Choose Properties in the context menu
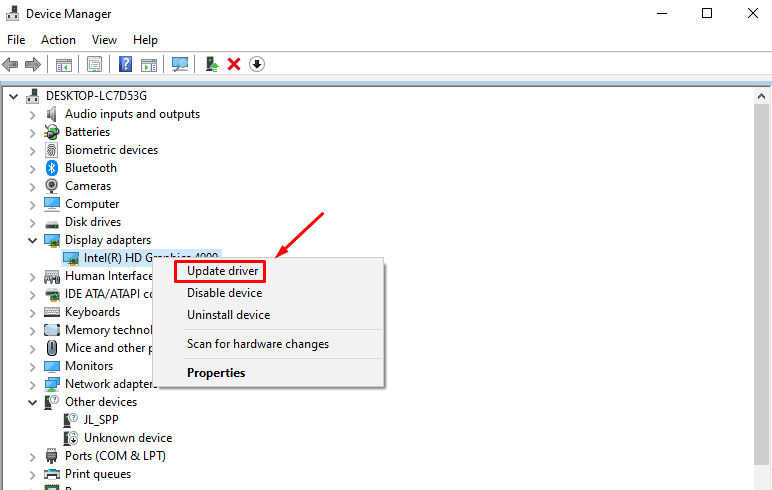 (216, 373)
